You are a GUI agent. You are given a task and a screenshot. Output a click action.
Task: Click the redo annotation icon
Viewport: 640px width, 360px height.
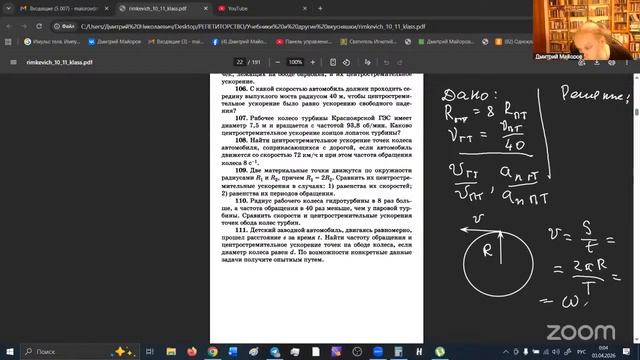pos(400,62)
